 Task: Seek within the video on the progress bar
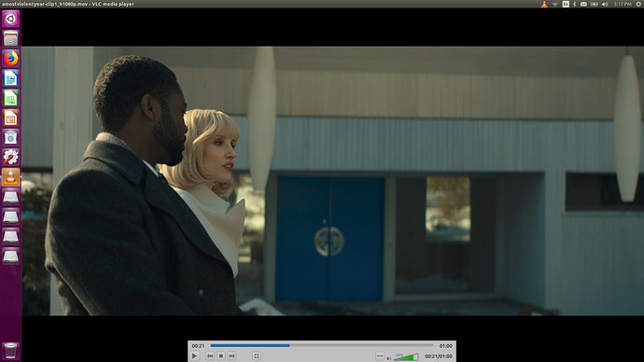[x=322, y=345]
